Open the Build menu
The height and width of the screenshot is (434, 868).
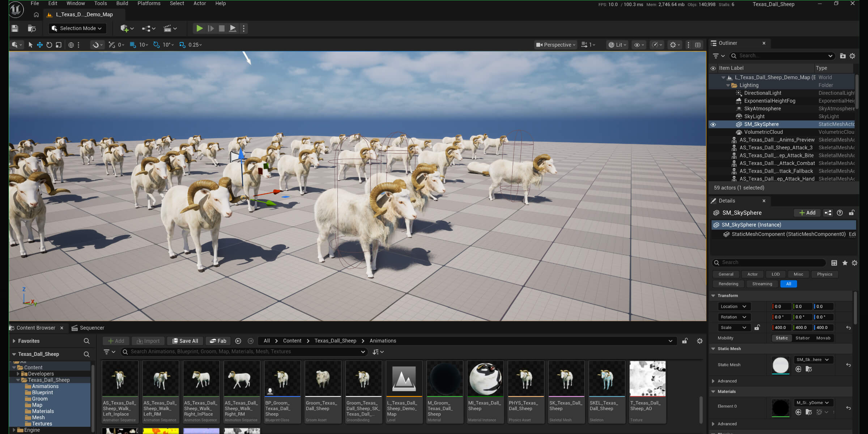(x=122, y=4)
